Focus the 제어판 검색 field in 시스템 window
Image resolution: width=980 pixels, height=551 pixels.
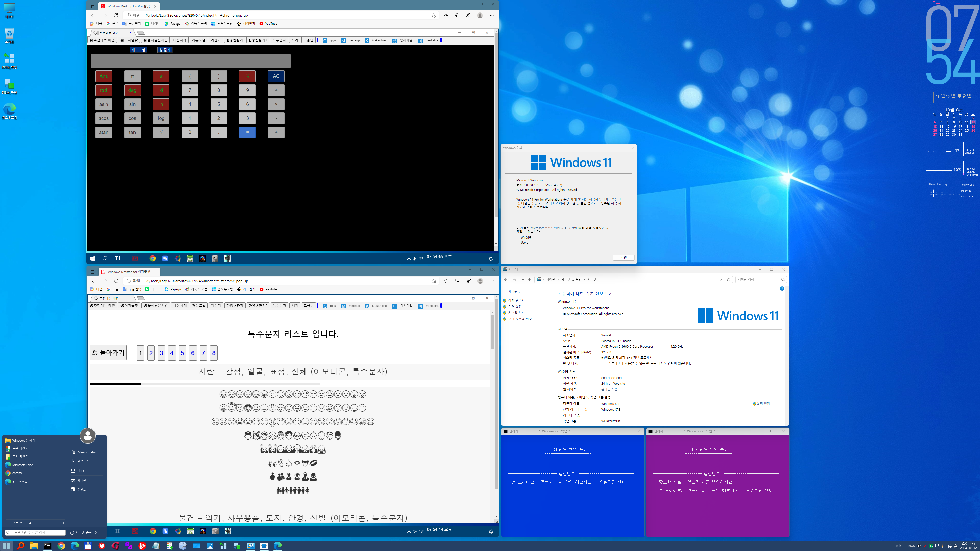click(x=761, y=280)
